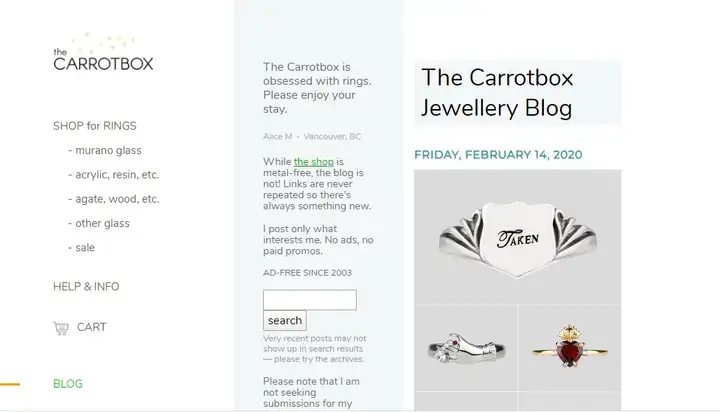Click the shopping cart icon
Screen dimensions: 720x412
[61, 328]
